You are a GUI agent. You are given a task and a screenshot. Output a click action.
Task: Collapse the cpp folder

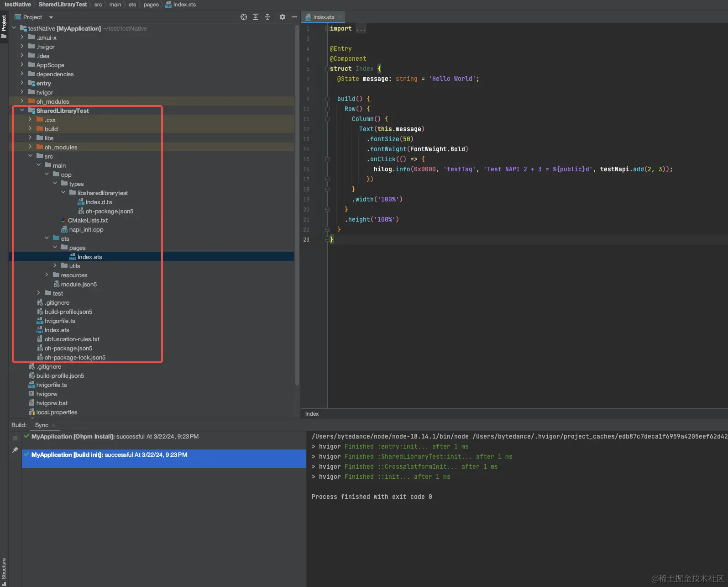click(47, 175)
